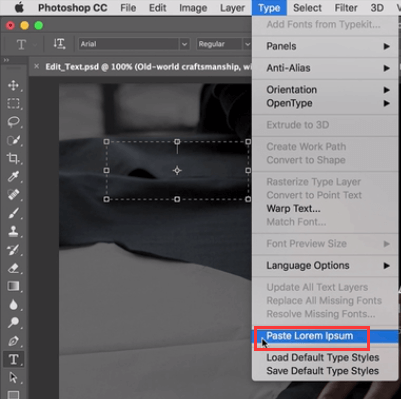Select the Rectangular Marquee tool
Screen dimensions: 401x399
(13, 104)
